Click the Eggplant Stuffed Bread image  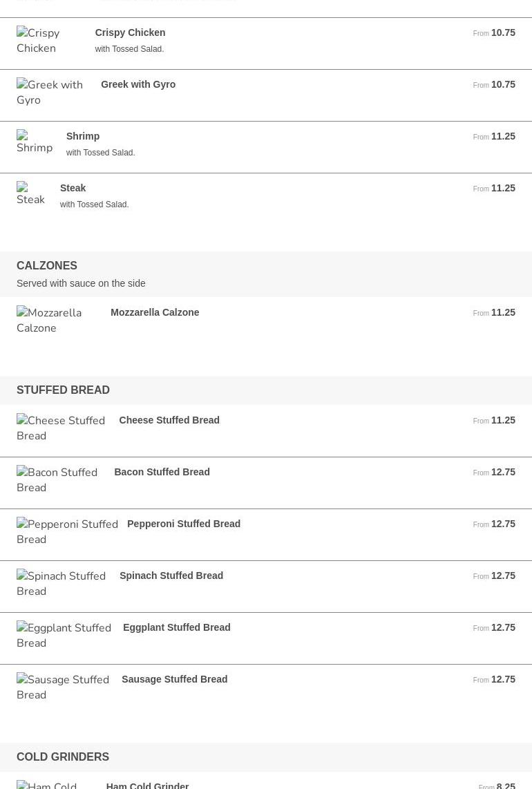coord(64,636)
